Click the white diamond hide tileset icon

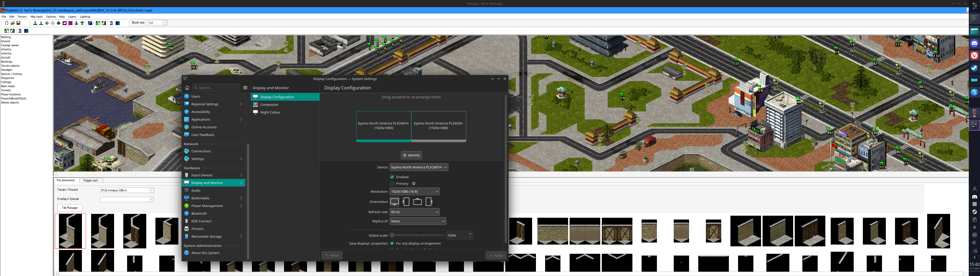point(53,23)
